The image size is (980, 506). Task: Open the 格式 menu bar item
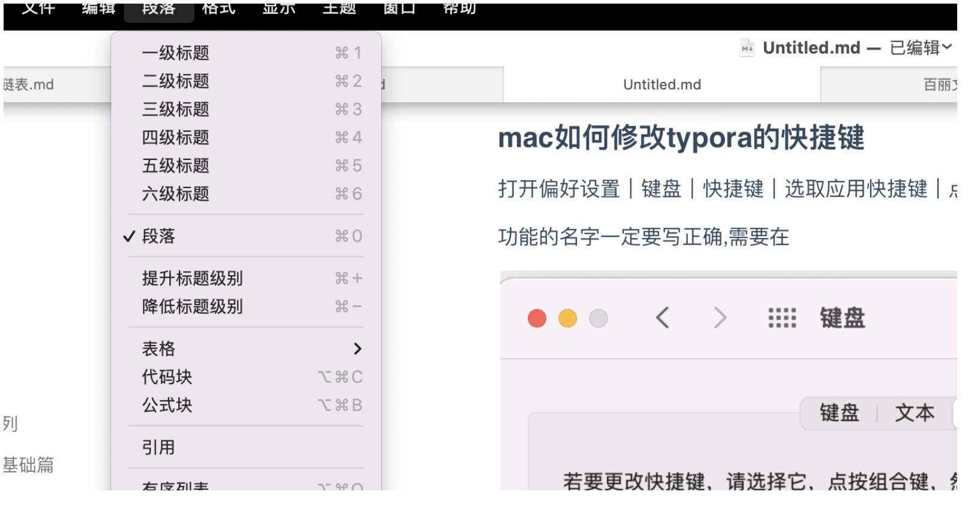pyautogui.click(x=219, y=10)
